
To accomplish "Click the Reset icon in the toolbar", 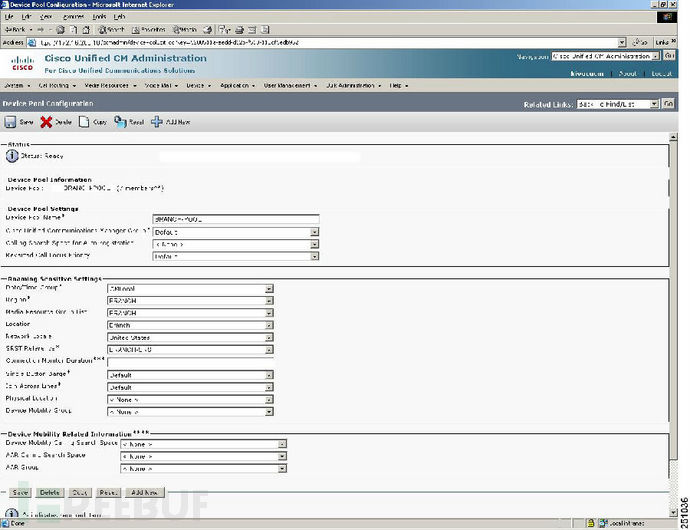I will [120, 121].
